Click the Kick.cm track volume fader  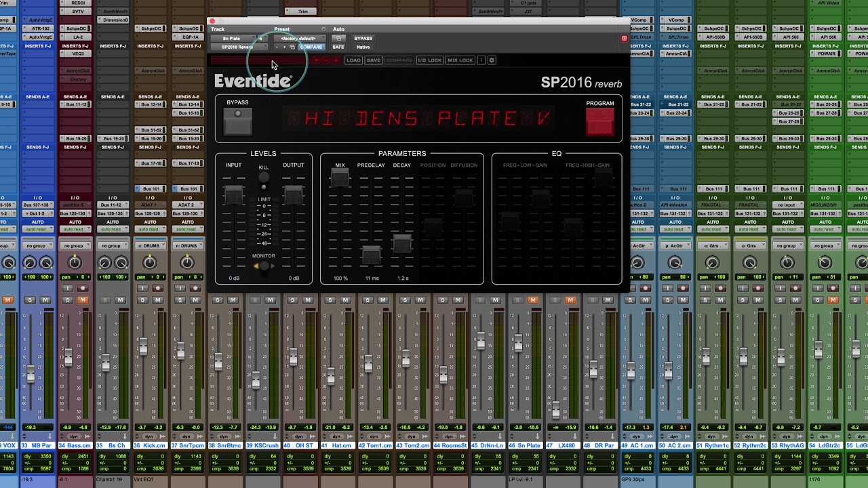point(143,348)
